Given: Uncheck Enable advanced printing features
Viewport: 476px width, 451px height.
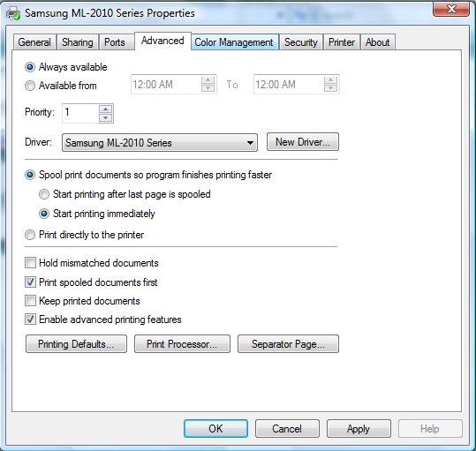Looking at the screenshot, I should [103, 319].
